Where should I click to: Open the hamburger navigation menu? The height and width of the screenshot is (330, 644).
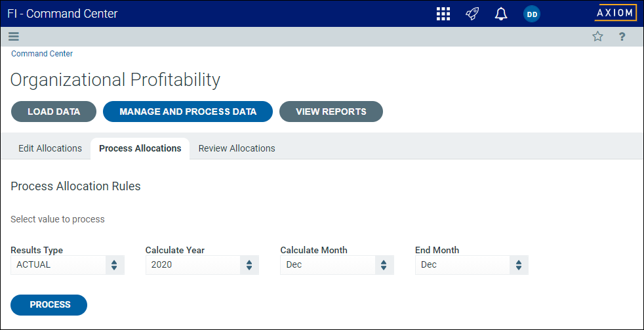click(14, 37)
